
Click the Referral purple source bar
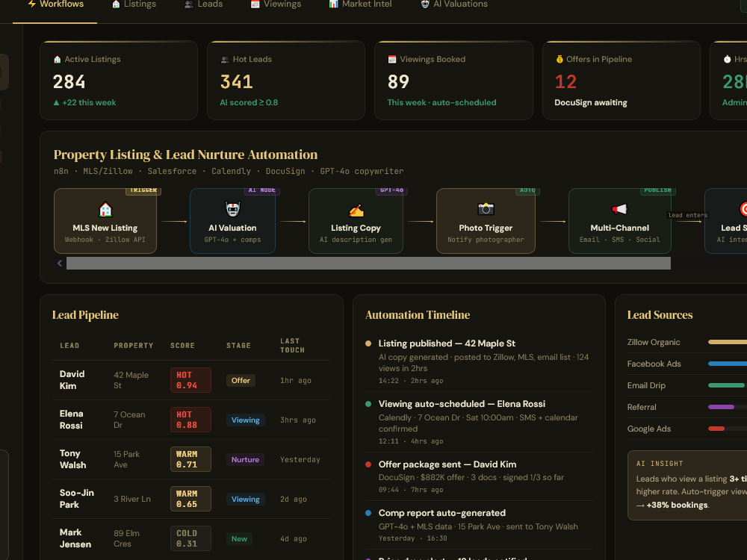[x=721, y=407]
